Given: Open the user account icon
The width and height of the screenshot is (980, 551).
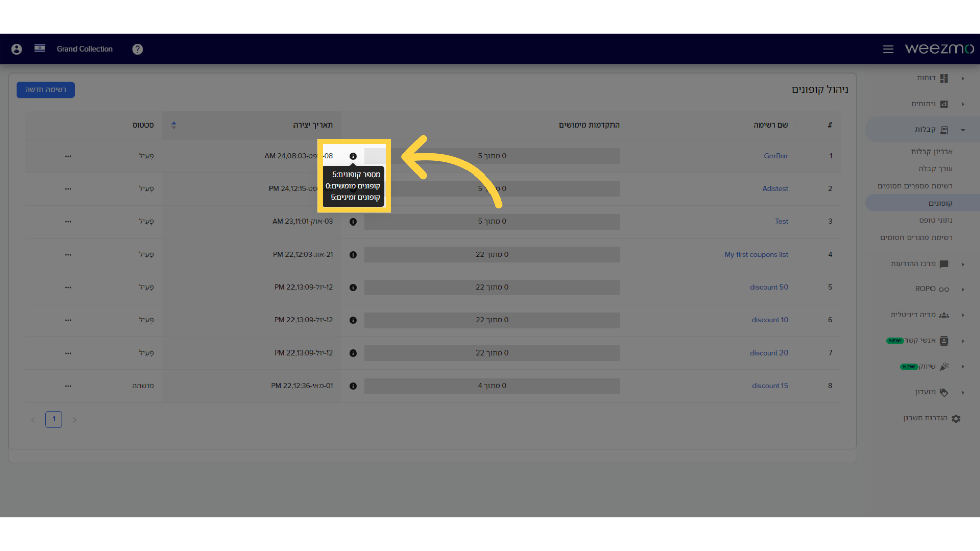Looking at the screenshot, I should (17, 49).
